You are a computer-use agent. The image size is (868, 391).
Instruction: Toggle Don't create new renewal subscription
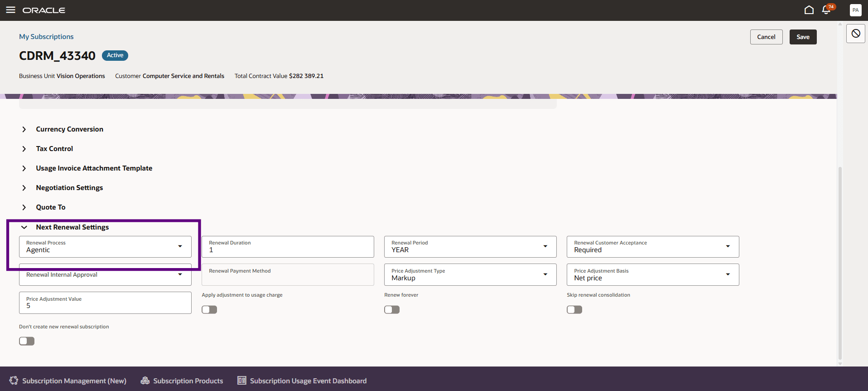click(x=27, y=341)
